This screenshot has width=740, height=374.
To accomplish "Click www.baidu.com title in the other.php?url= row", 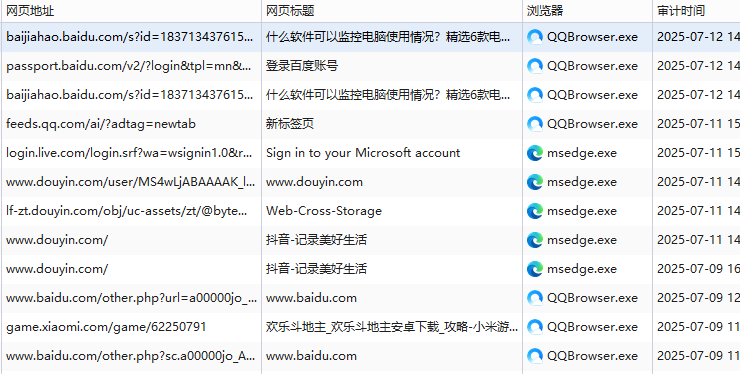I will [311, 298].
